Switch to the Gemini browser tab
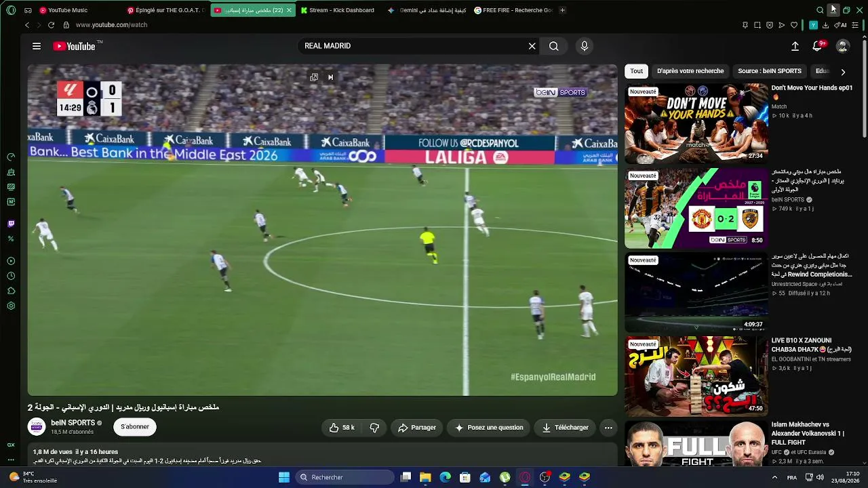The height and width of the screenshot is (488, 868). point(427,10)
